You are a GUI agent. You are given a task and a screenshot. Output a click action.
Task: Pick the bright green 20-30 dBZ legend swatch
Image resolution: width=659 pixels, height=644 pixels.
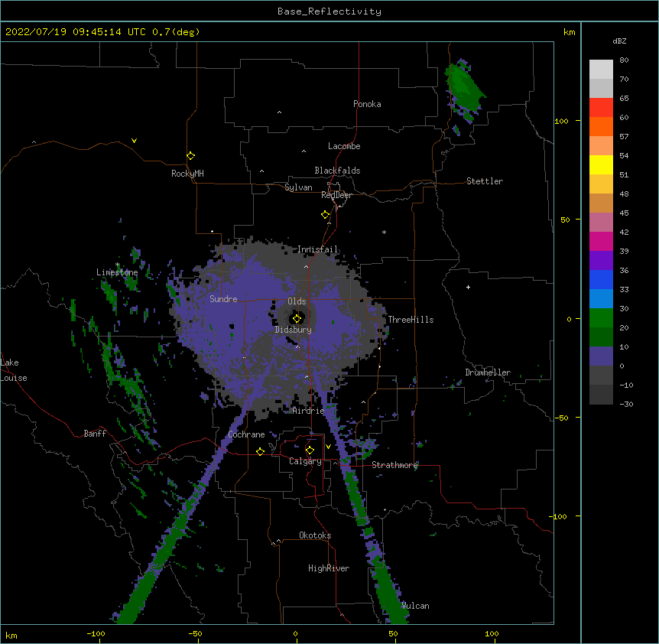601,318
